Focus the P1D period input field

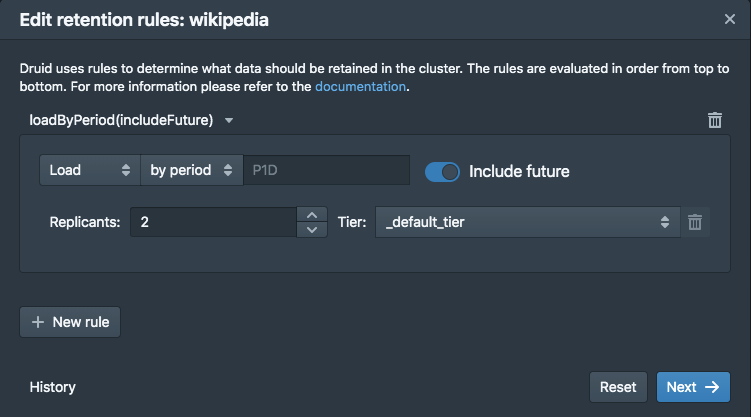coord(326,170)
